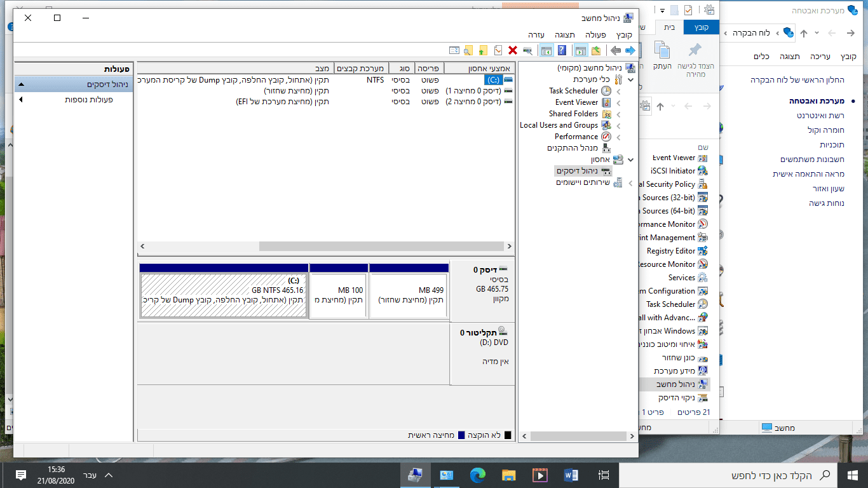Expand the Event Viewer tree node
868x488 pixels.
(619, 102)
